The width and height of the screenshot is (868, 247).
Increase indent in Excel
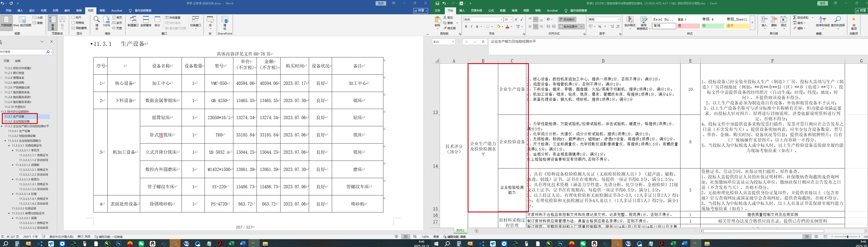tap(554, 27)
